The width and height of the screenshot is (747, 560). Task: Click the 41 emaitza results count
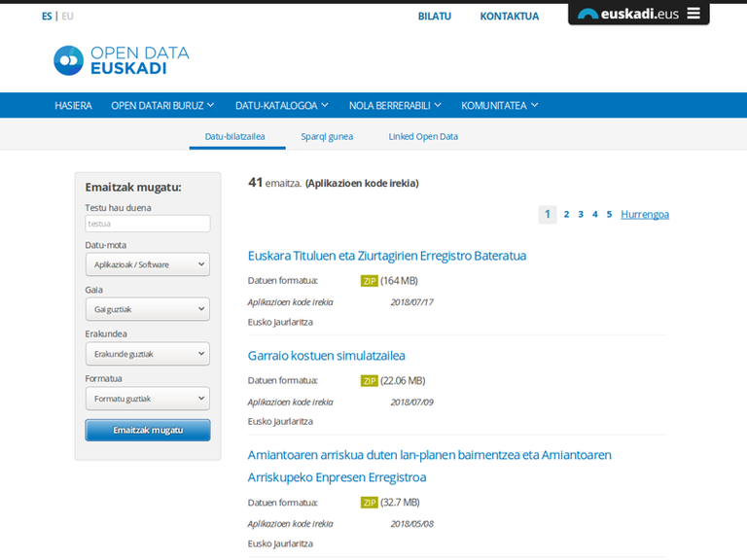tap(275, 183)
